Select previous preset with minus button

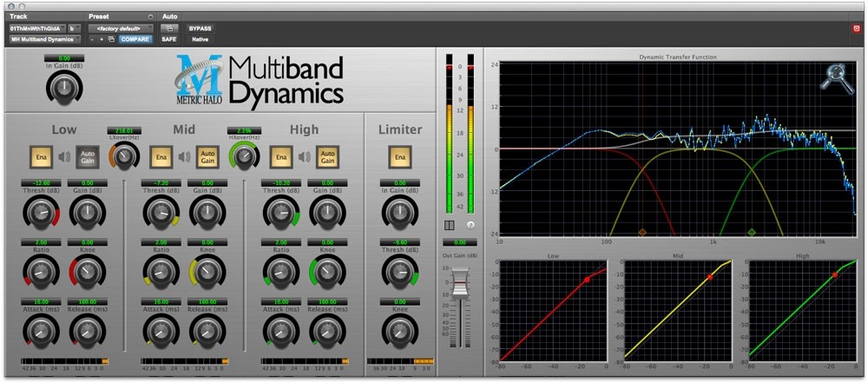pos(93,39)
